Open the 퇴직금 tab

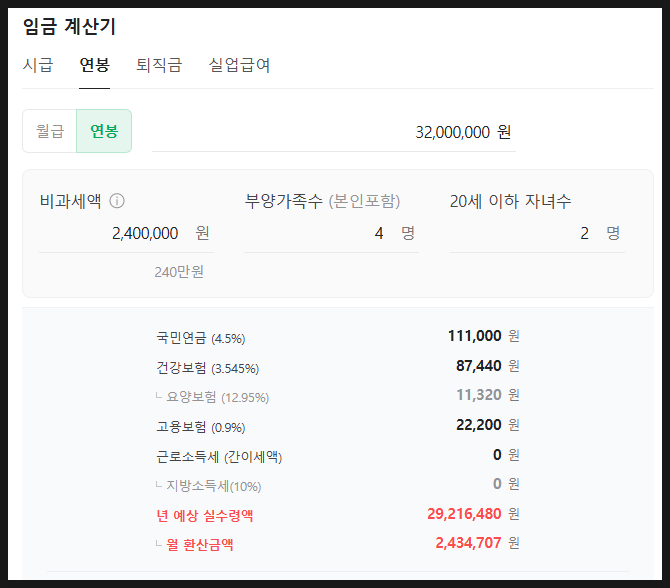[159, 66]
